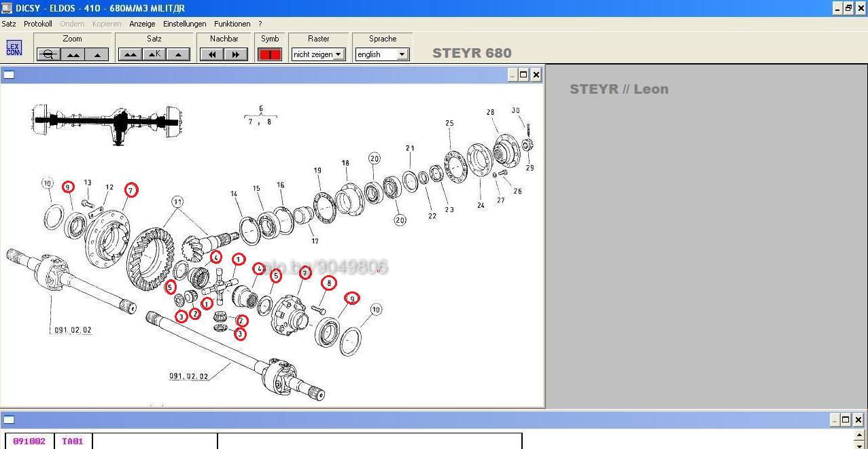Open the Funktionen menu
868x449 pixels.
click(x=232, y=24)
